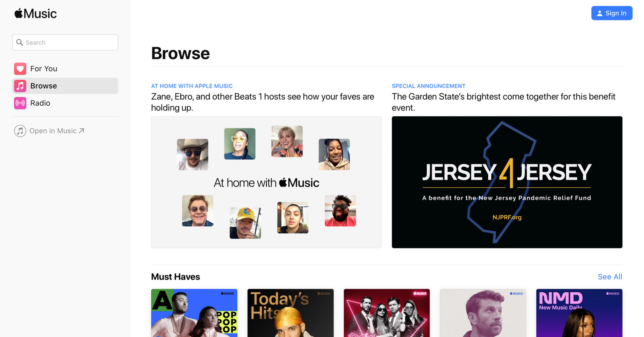Image resolution: width=644 pixels, height=337 pixels.
Task: Open the At home with Music banner
Action: click(266, 182)
